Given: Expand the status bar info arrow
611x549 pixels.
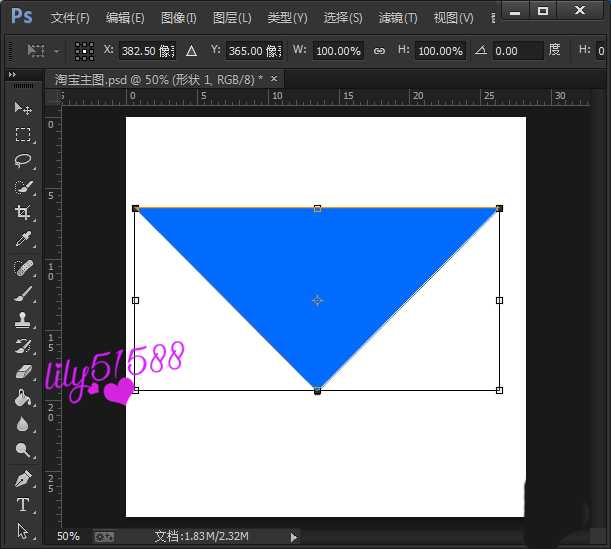Looking at the screenshot, I should 293,537.
